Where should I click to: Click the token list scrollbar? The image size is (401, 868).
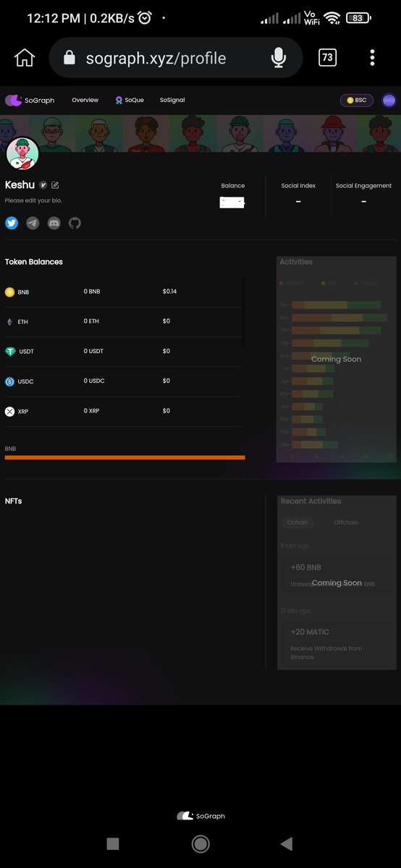243,312
